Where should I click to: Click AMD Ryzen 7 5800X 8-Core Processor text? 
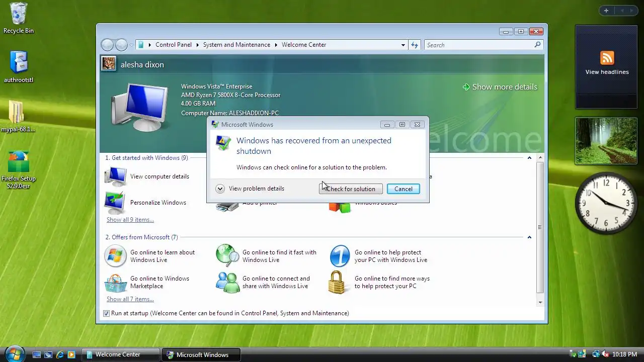pyautogui.click(x=231, y=95)
